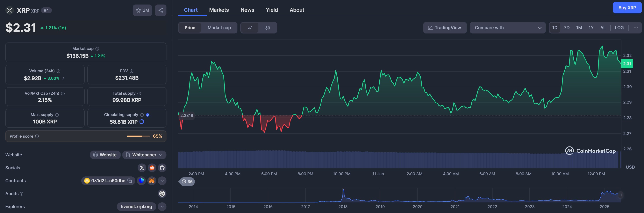Set chart range to All

pyautogui.click(x=603, y=28)
